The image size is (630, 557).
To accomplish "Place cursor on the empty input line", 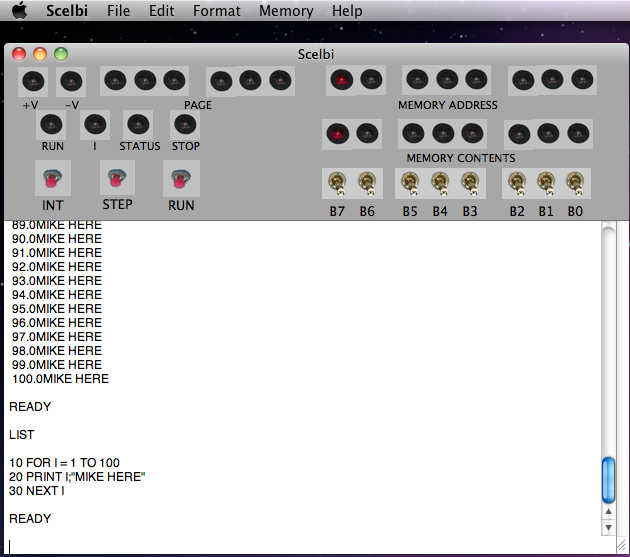I will (x=304, y=547).
